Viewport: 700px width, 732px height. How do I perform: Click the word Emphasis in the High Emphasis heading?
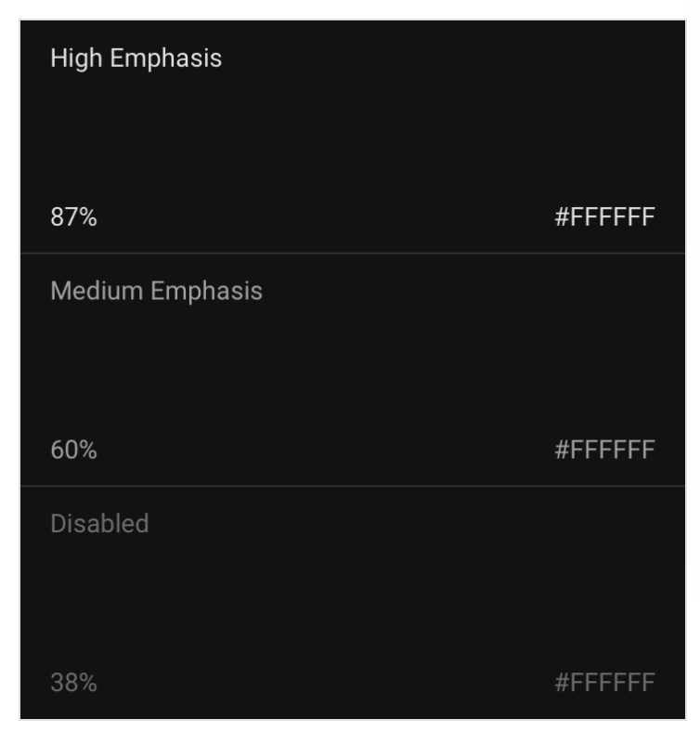(x=166, y=59)
